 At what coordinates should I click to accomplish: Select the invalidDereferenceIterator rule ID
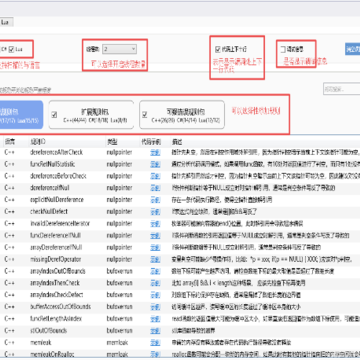(60, 224)
